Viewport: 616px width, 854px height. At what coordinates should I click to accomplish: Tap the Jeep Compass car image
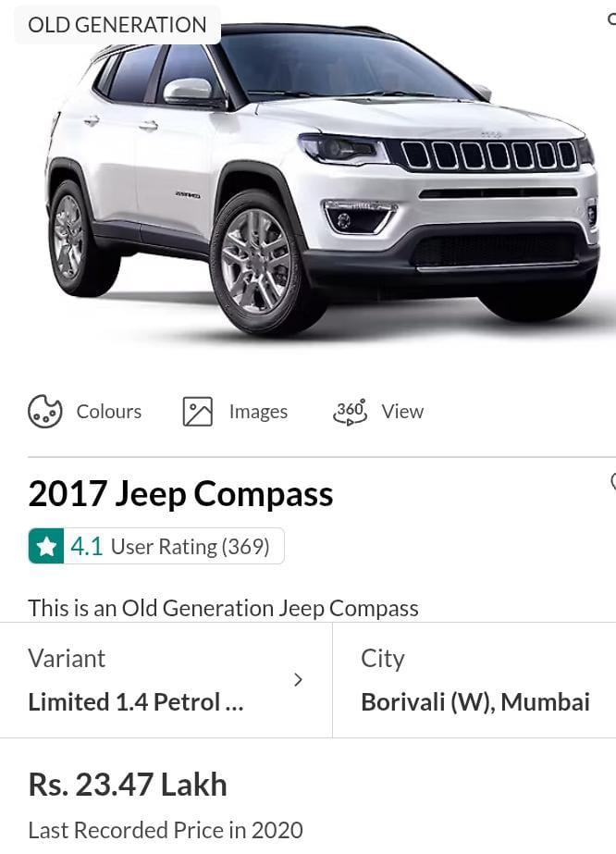[323, 179]
